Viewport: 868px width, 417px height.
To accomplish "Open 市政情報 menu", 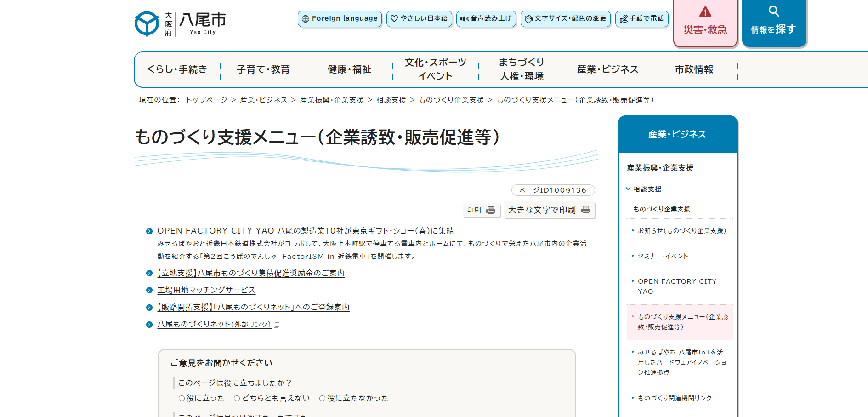I will click(x=694, y=69).
